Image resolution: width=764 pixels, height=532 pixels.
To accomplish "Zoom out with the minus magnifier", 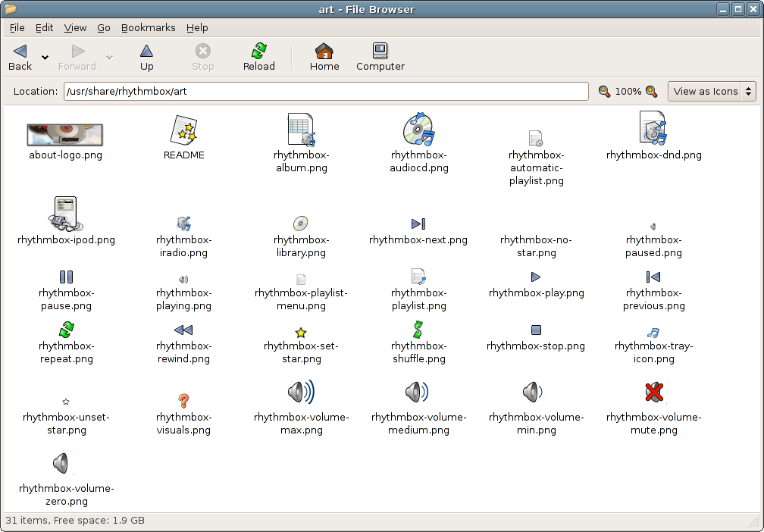I will [x=604, y=91].
